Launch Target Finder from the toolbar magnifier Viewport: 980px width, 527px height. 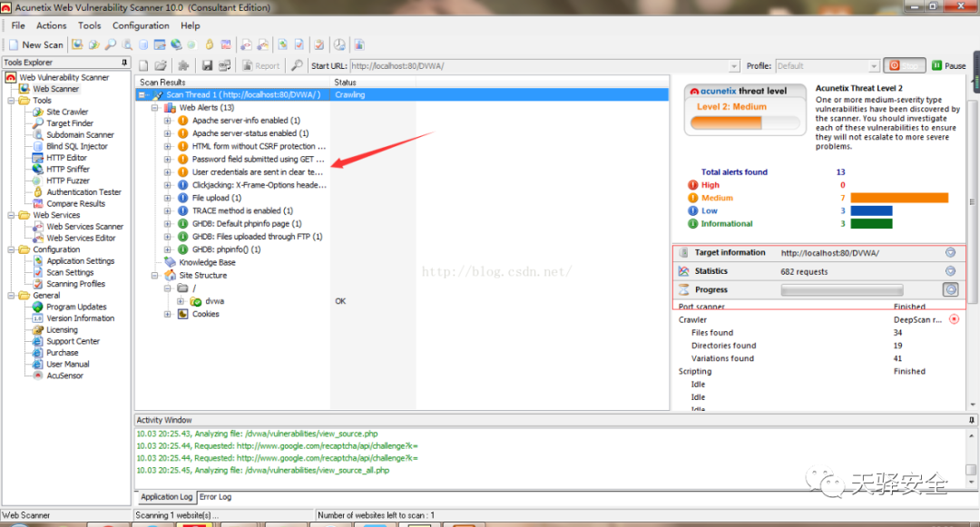click(x=110, y=44)
